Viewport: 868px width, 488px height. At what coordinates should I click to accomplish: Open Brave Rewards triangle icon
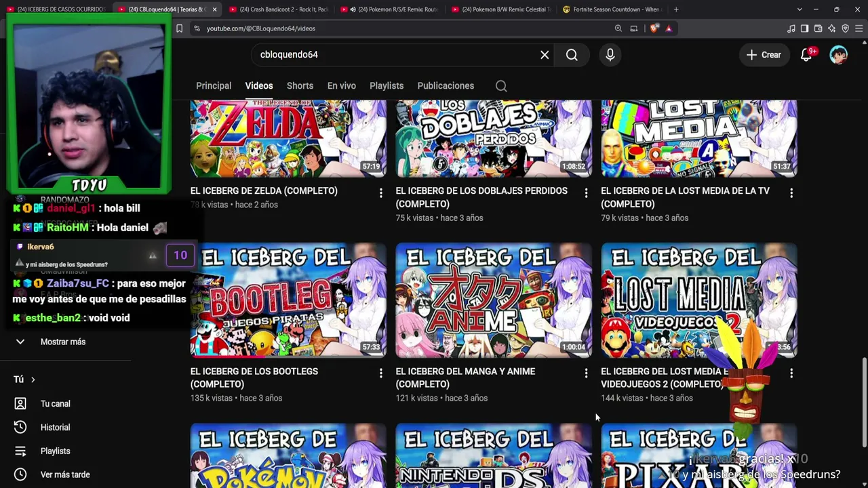669,28
